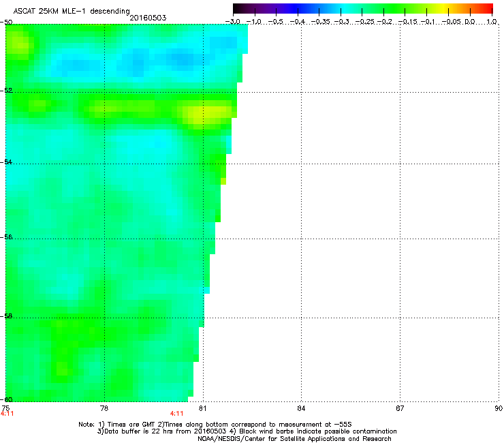Image resolution: width=504 pixels, height=443 pixels.
Task: Click the 'ASCAT 25KM MLE-1 descending' title
Action: pyautogui.click(x=72, y=12)
